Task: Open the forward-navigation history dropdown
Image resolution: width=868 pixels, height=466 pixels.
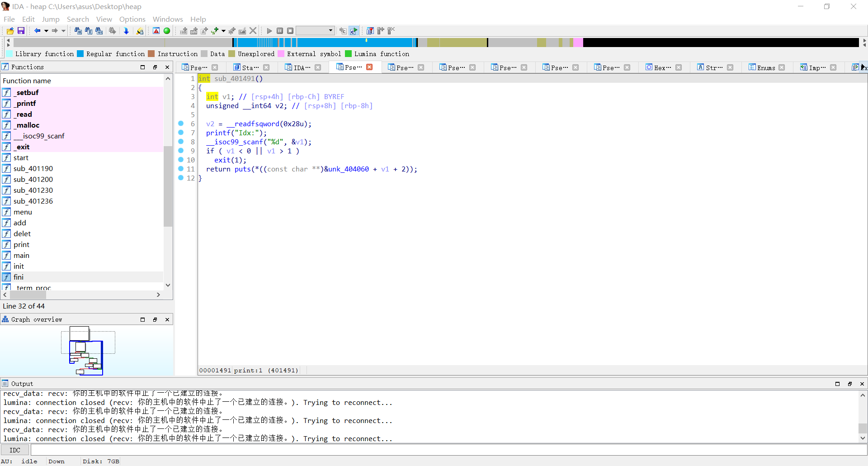Action: tap(63, 31)
